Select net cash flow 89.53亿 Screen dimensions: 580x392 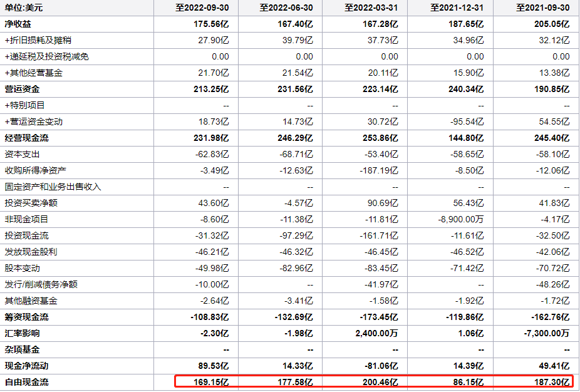214,366
